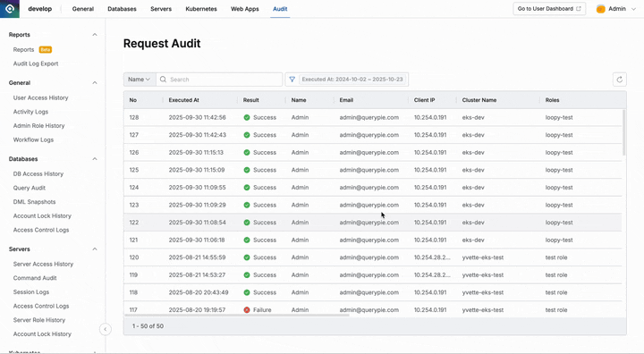Click the Result column header

click(251, 100)
